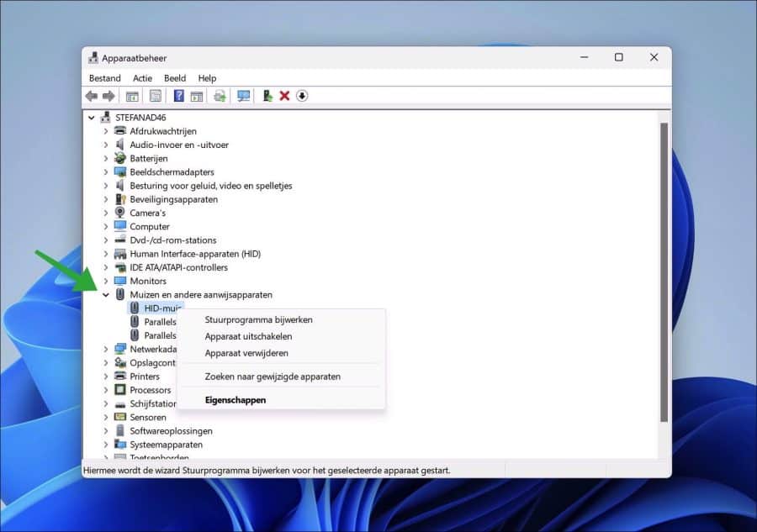Expand the Systeemapparaten category chevron
The height and width of the screenshot is (532, 757).
coord(106,445)
